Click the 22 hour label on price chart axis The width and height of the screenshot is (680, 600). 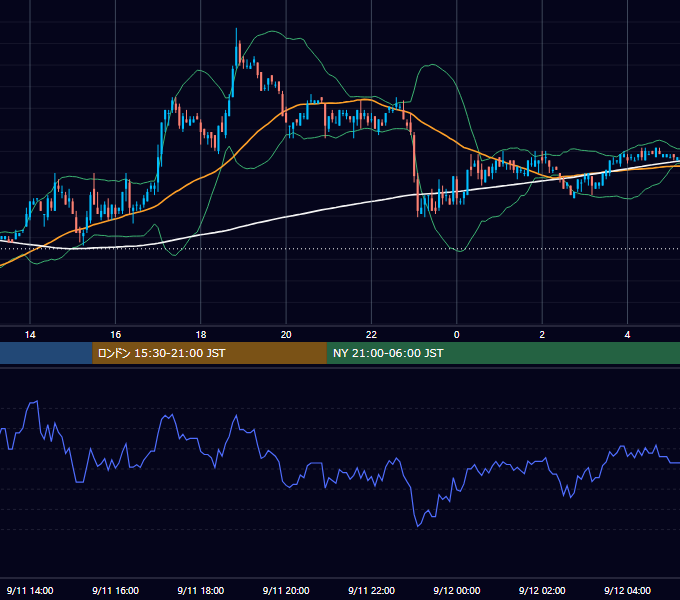pyautogui.click(x=371, y=335)
